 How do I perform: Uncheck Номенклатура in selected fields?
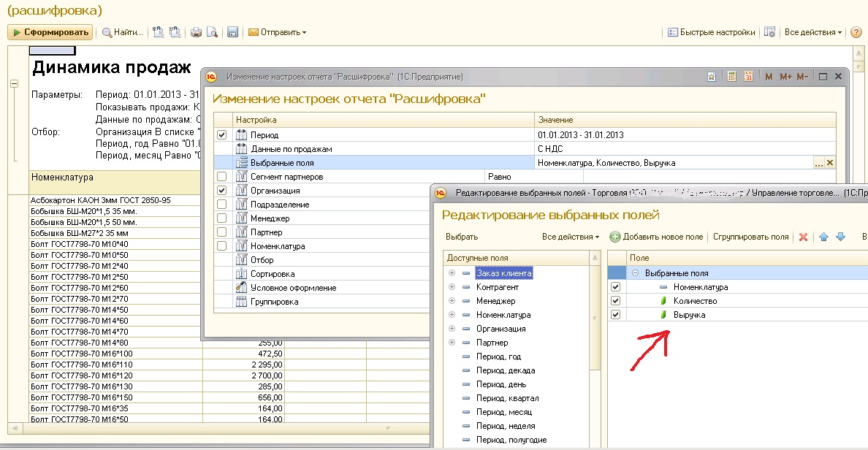pos(616,286)
